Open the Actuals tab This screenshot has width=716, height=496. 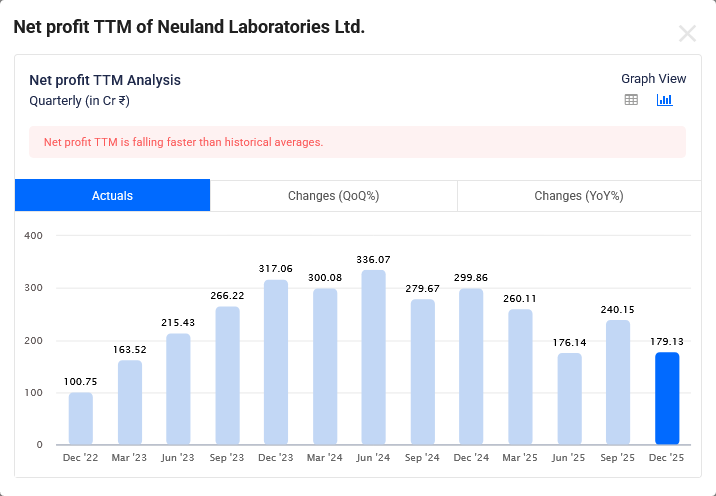pos(112,196)
